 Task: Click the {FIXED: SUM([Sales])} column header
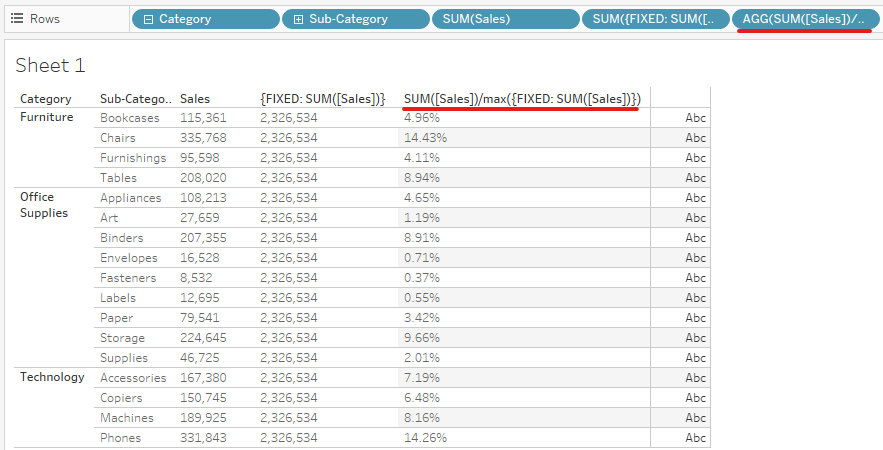point(322,99)
